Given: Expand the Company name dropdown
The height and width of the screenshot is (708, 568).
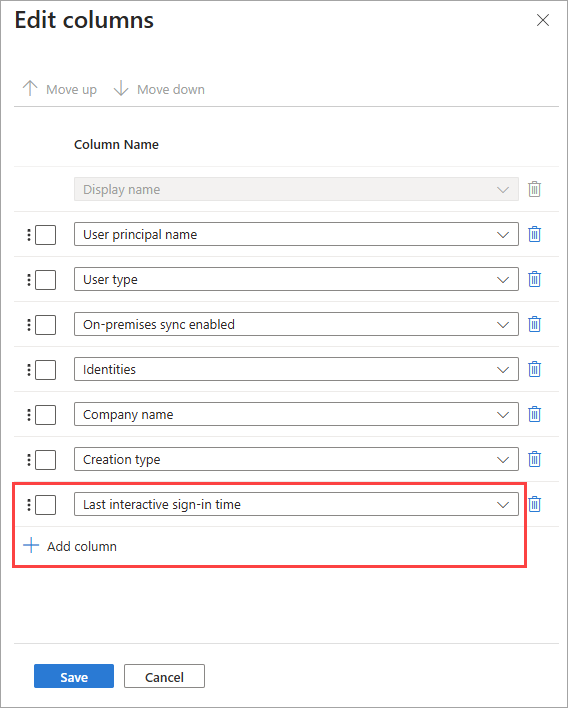Looking at the screenshot, I should (x=296, y=414).
